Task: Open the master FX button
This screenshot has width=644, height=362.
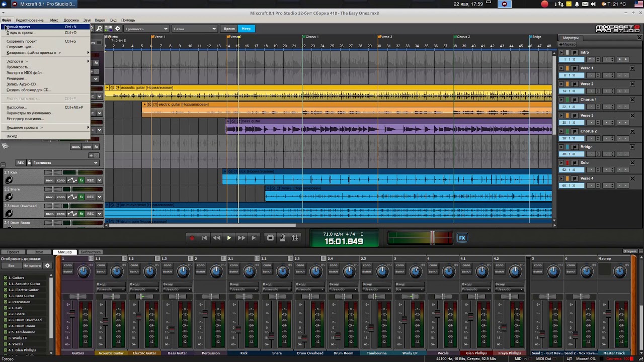Action: (x=462, y=238)
